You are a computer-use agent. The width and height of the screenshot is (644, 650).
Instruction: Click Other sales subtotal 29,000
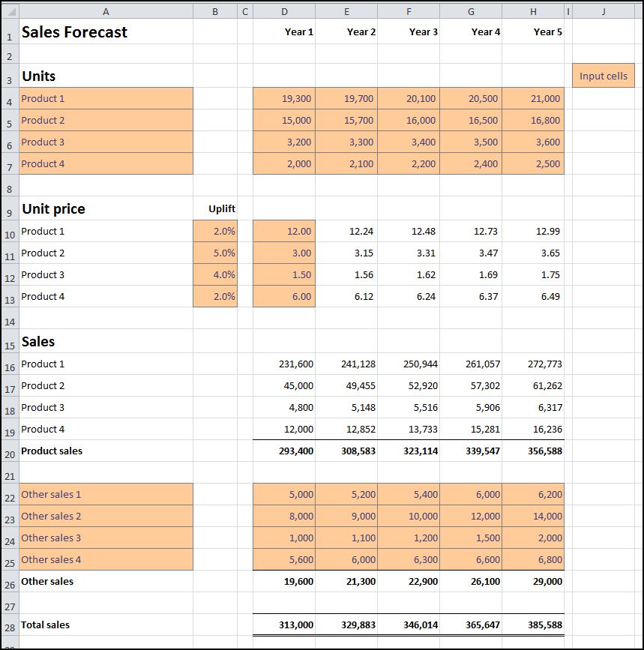point(533,581)
